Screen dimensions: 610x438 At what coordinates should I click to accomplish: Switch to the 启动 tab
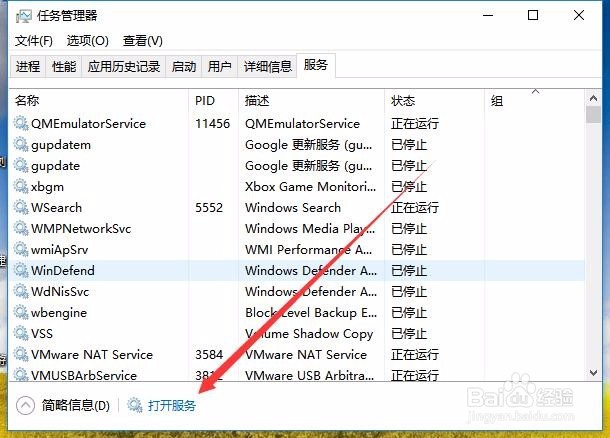coord(184,67)
